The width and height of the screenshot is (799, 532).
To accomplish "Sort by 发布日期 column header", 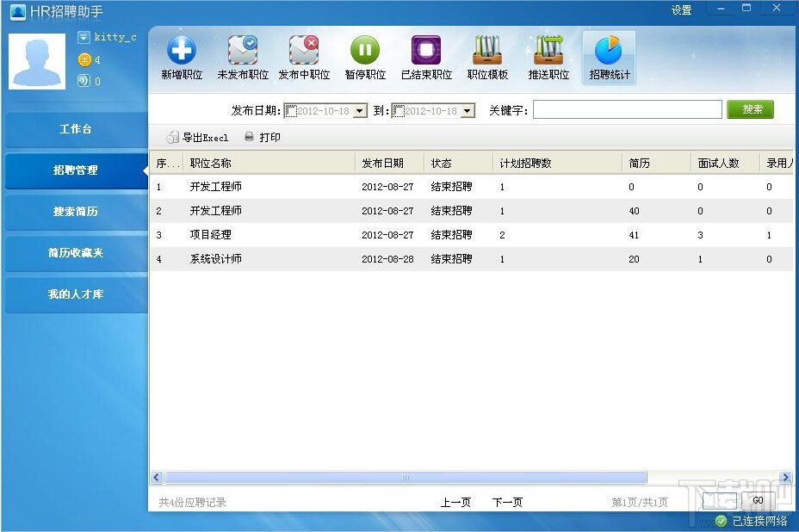I will 389,163.
